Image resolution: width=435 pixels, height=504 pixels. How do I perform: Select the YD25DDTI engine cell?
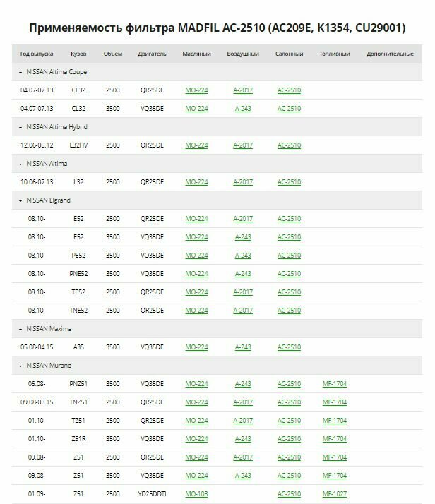coord(152,493)
